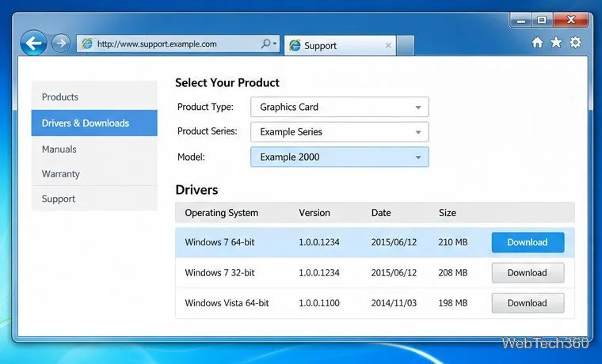Close the Support tab with its X

(x=388, y=45)
